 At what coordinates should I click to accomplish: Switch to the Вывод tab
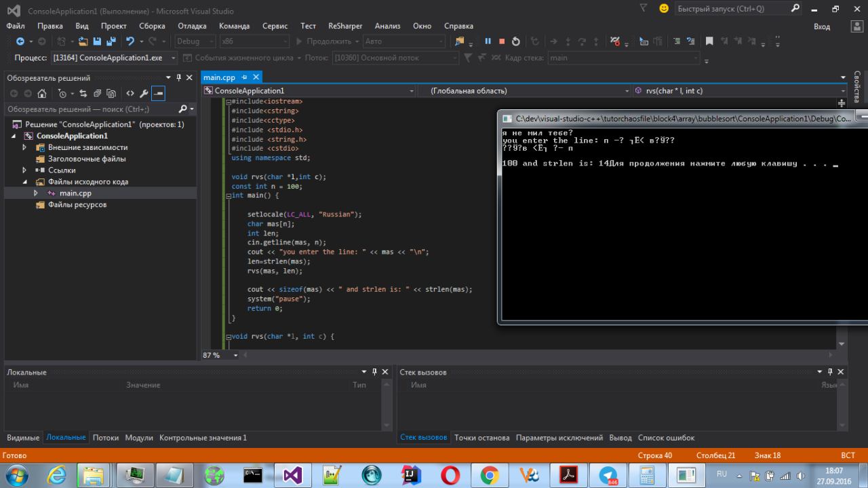pos(620,438)
